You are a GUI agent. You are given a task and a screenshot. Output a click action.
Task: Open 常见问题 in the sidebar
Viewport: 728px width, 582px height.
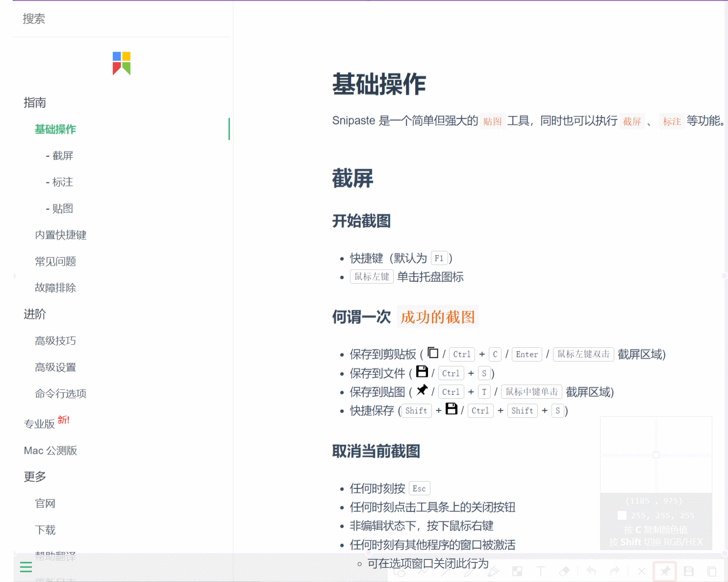pos(55,262)
